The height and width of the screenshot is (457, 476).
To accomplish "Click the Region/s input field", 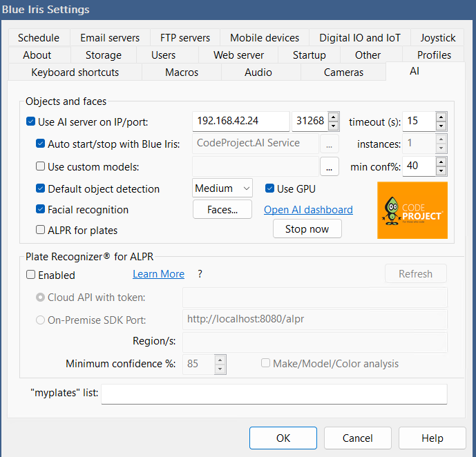I will click(315, 342).
